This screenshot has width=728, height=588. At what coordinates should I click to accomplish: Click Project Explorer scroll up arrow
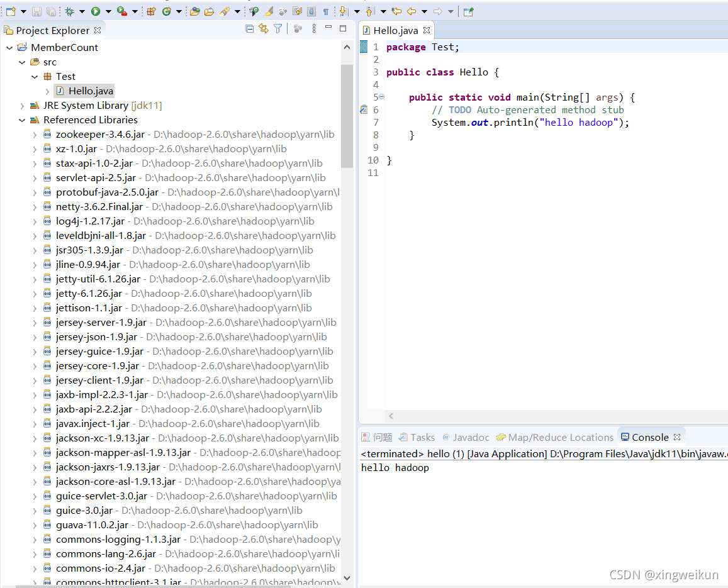click(x=347, y=47)
